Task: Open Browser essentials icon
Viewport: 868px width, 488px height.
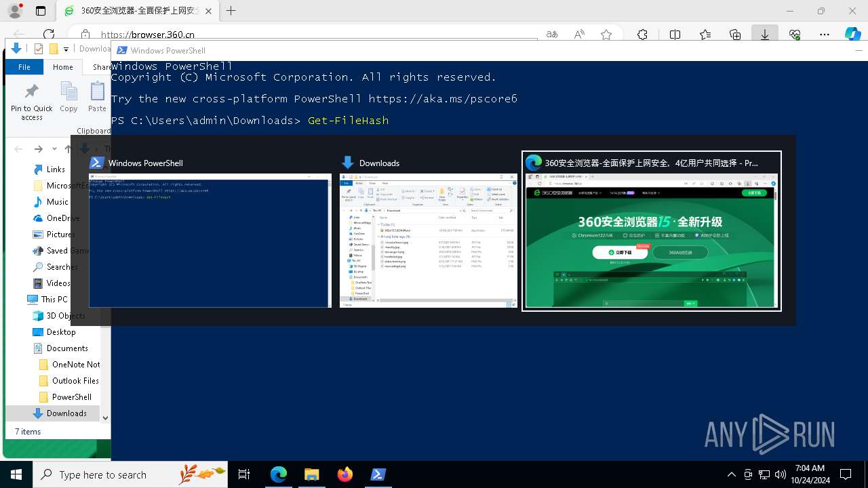Action: tap(795, 35)
